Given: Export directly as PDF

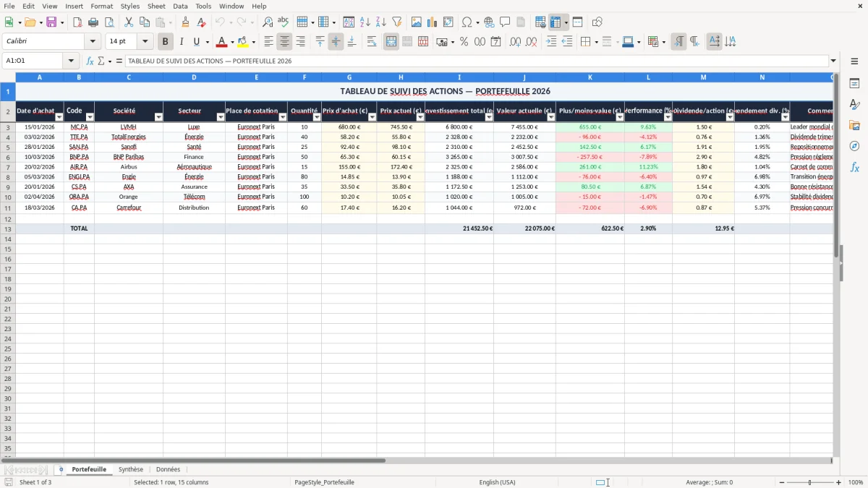Looking at the screenshot, I should 77,22.
